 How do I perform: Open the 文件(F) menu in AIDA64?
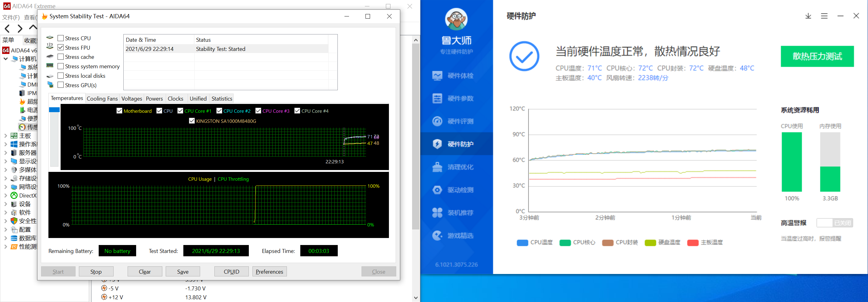coord(11,17)
